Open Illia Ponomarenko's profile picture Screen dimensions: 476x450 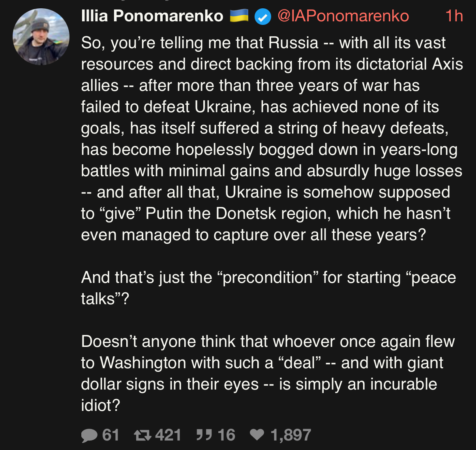point(41,37)
